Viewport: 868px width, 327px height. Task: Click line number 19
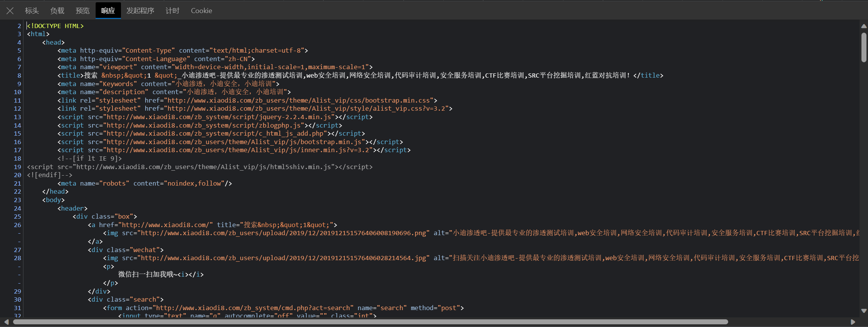pyautogui.click(x=18, y=167)
